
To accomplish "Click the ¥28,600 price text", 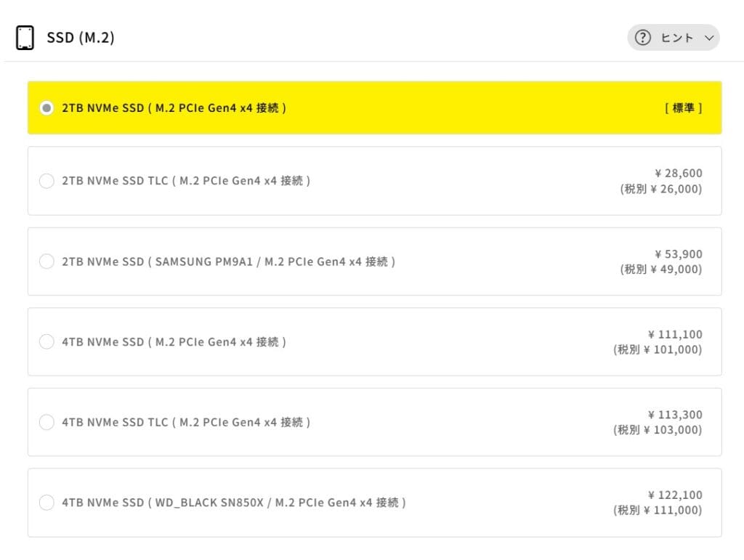I will 678,174.
